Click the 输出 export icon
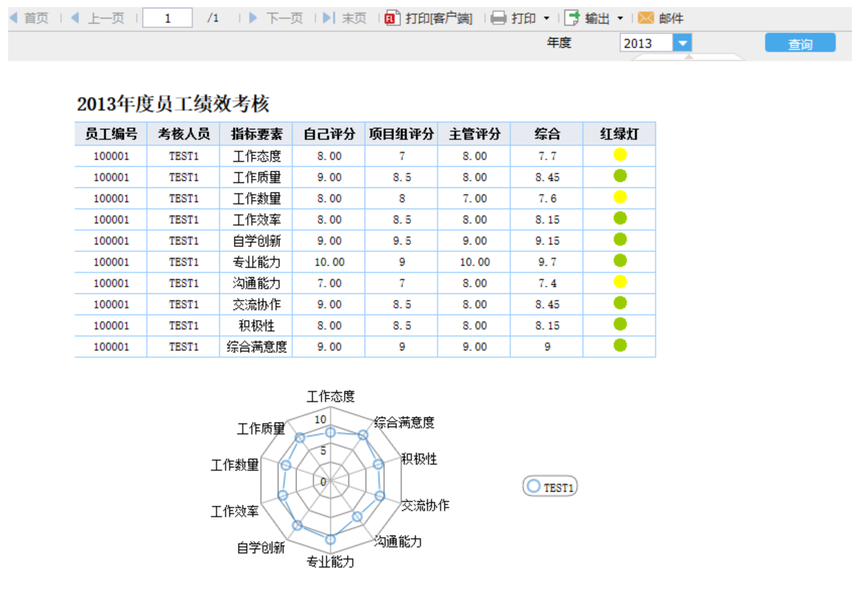This screenshot has height=616, width=858. [x=572, y=18]
